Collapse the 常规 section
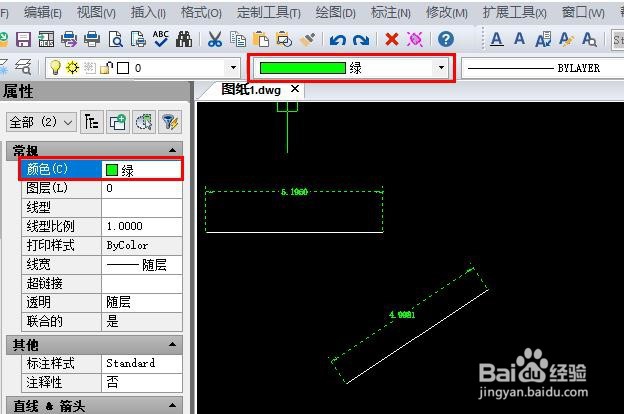This screenshot has width=624, height=414. 172,150
